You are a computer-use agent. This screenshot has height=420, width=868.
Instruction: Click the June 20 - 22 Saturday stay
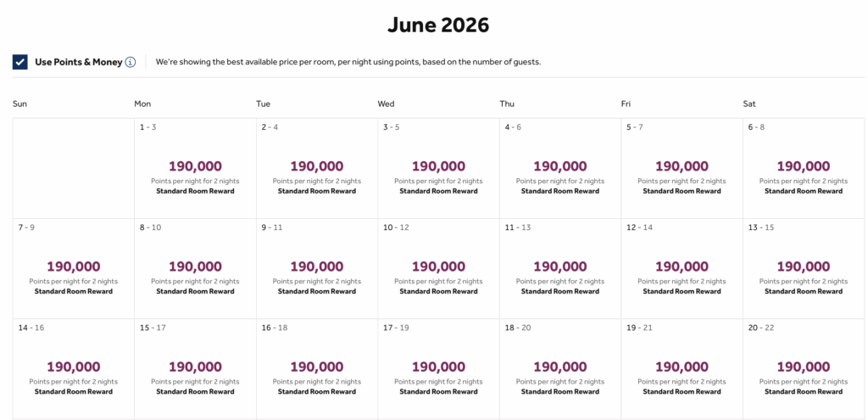pos(804,368)
